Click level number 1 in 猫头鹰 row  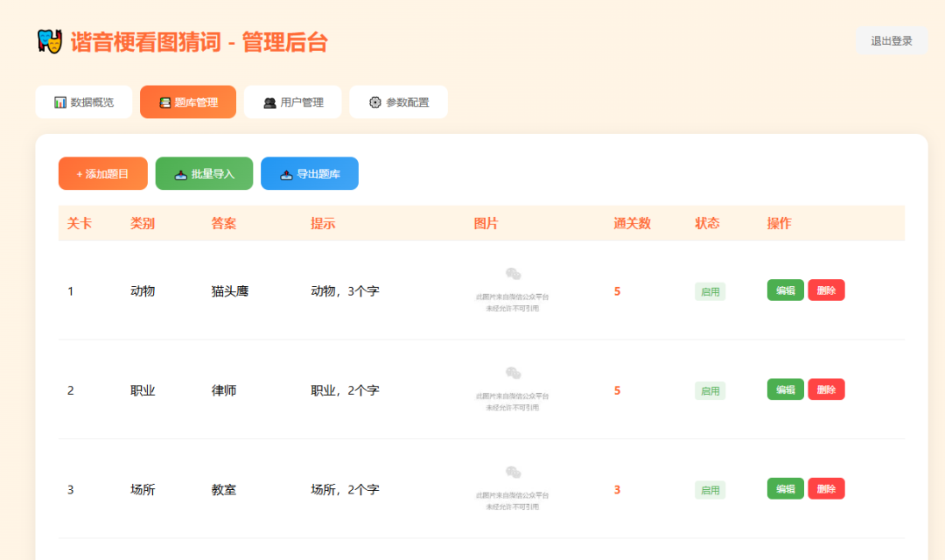(71, 291)
